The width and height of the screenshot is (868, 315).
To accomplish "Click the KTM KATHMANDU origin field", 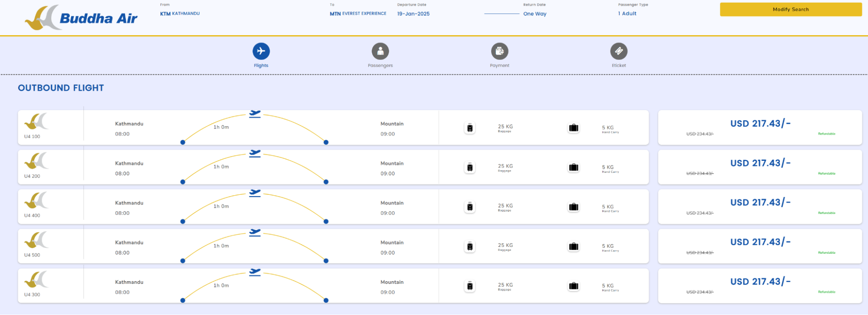I will click(x=180, y=13).
